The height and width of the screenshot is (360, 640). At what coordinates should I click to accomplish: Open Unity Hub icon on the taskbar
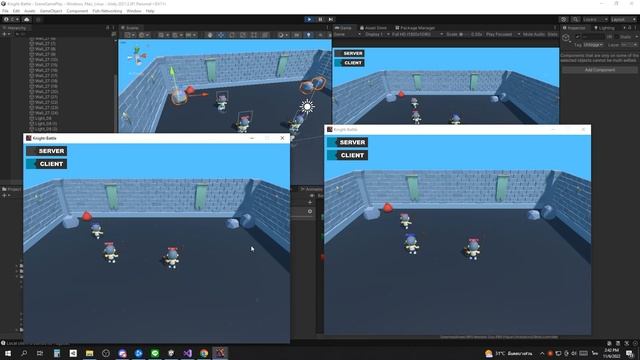(73, 353)
